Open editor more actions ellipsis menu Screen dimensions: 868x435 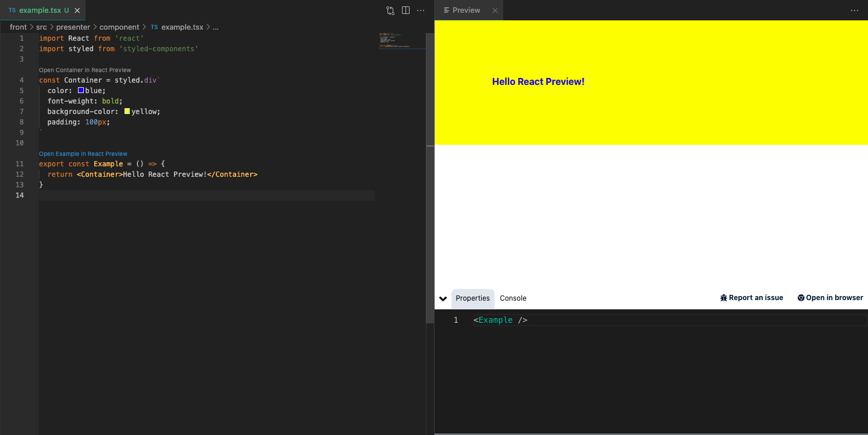pyautogui.click(x=421, y=10)
